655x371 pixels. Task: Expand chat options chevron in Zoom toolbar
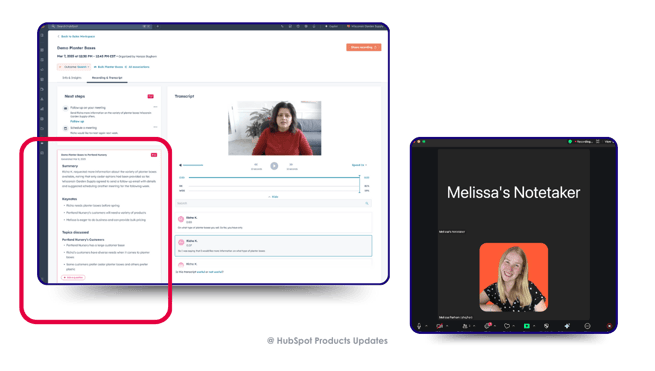click(x=495, y=326)
